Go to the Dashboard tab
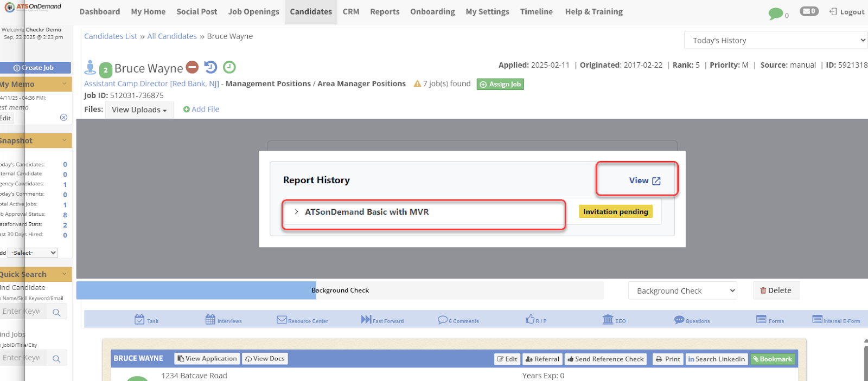Image resolution: width=868 pixels, height=381 pixels. (100, 11)
